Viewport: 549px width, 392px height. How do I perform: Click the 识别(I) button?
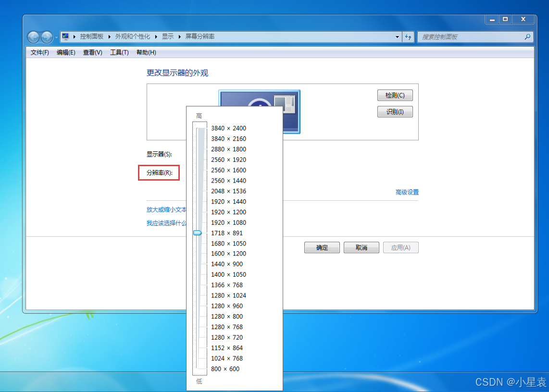(395, 111)
